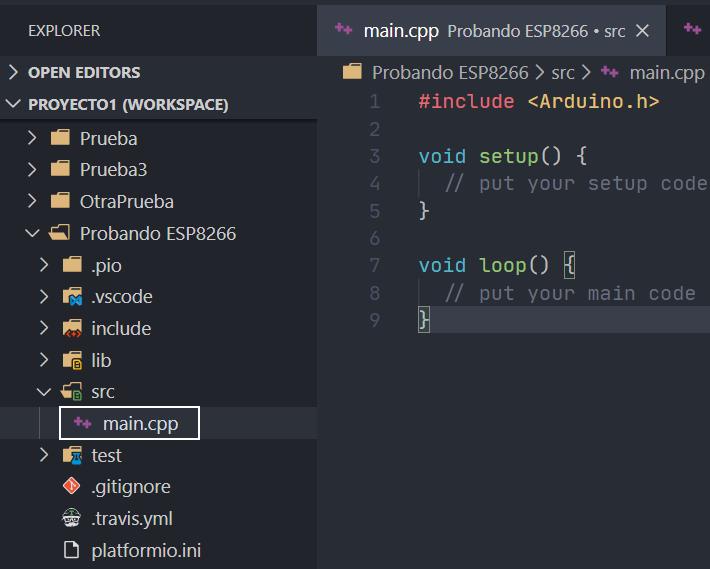Click the closing brace on line 9
Viewport: 710px width, 569px height.
pyautogui.click(x=424, y=320)
